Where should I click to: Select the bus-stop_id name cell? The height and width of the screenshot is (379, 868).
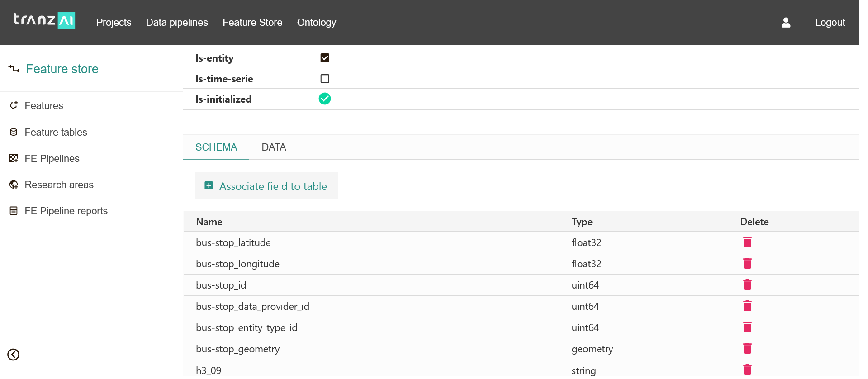pyautogui.click(x=221, y=285)
